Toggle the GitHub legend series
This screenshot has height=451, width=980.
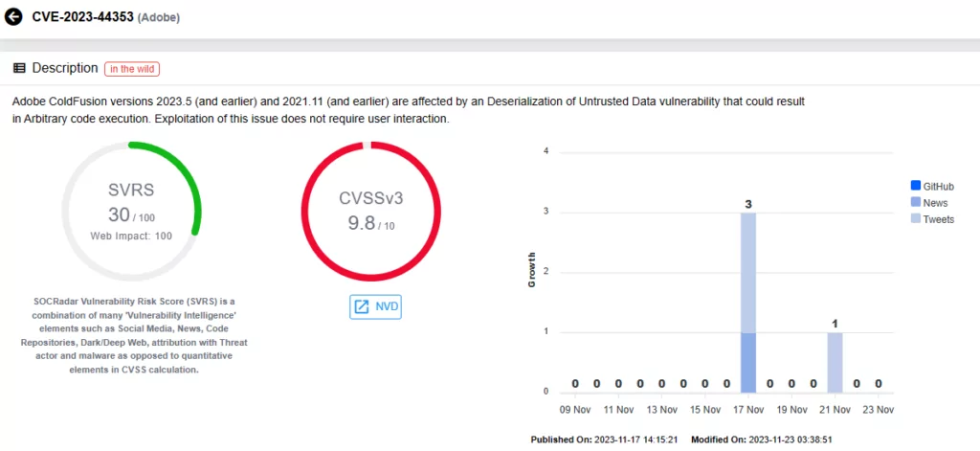point(932,187)
